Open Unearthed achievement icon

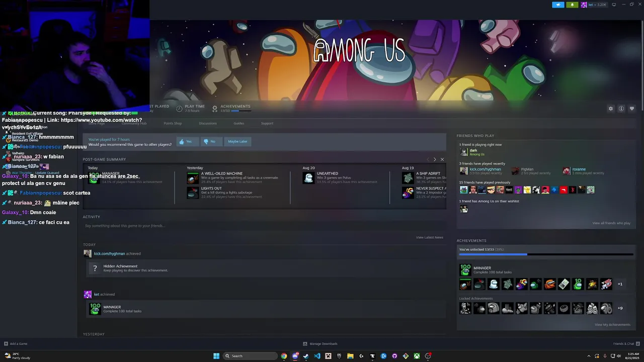308,178
